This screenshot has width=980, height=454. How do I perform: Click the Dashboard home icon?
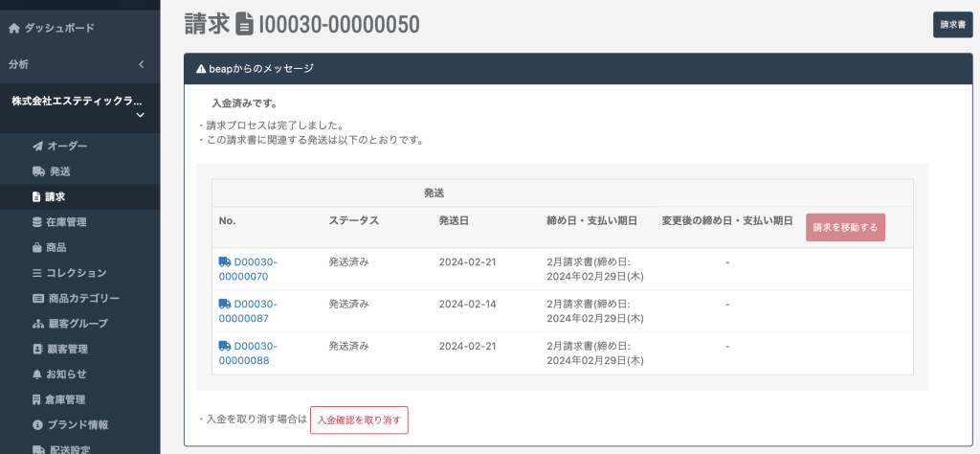(13, 29)
